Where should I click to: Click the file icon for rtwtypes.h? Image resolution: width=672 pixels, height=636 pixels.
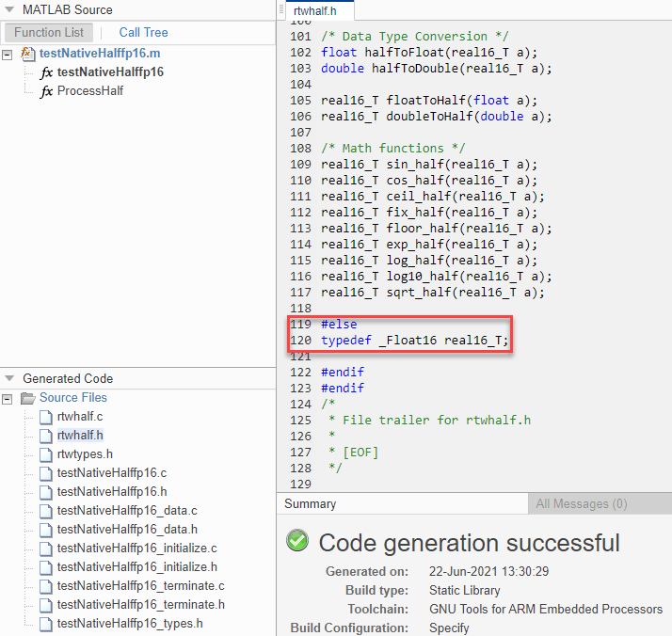click(46, 454)
